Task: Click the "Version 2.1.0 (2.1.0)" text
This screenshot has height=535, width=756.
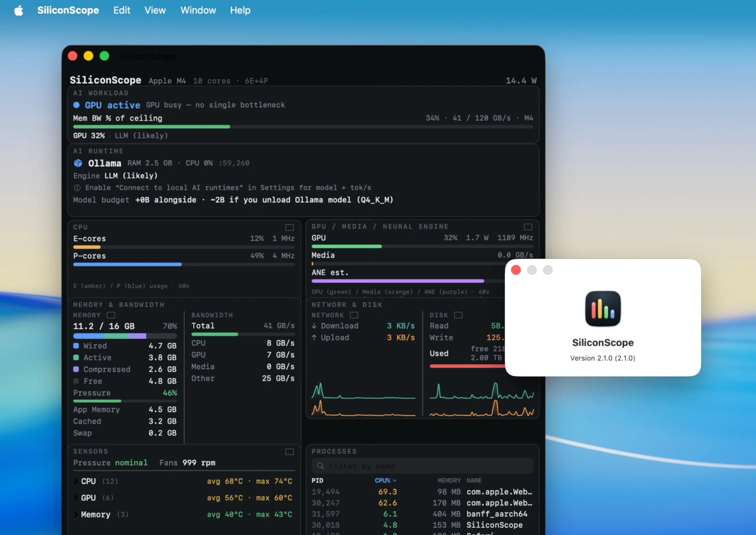Action: tap(602, 358)
